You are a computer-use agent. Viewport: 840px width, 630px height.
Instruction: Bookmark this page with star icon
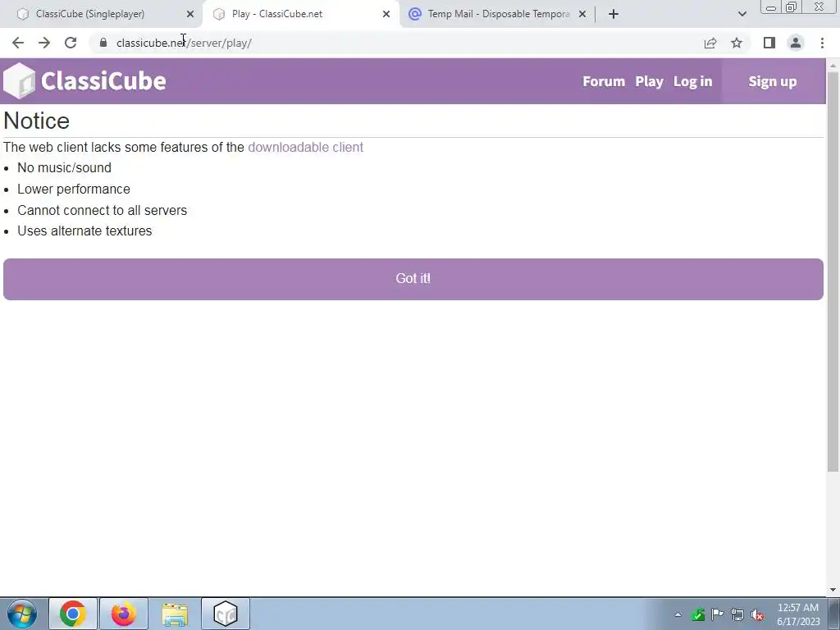click(x=737, y=43)
